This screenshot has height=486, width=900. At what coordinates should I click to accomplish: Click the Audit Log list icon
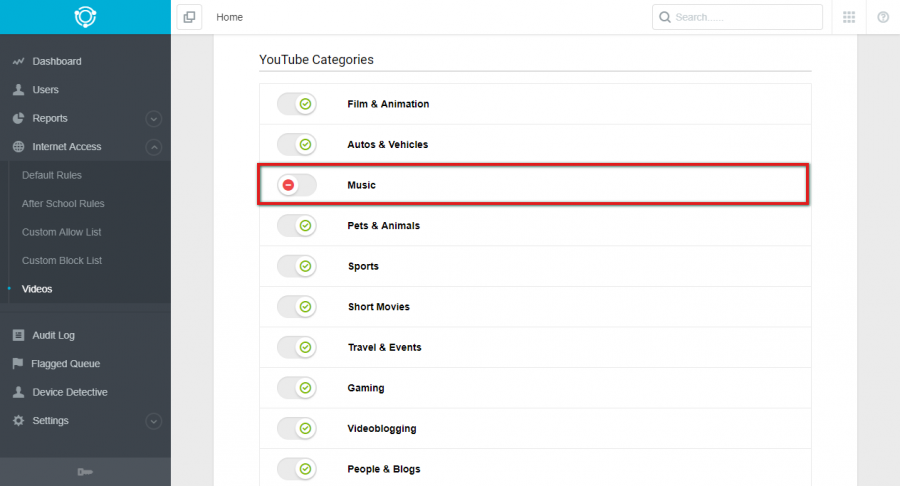tap(18, 335)
